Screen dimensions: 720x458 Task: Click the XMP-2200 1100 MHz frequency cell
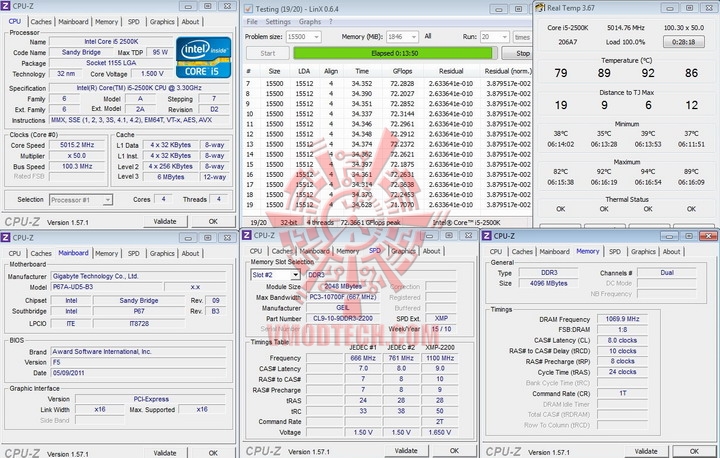pyautogui.click(x=440, y=358)
